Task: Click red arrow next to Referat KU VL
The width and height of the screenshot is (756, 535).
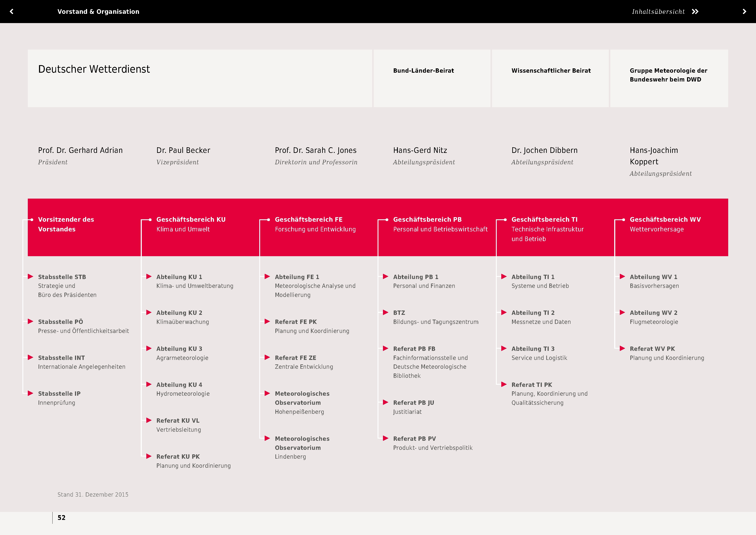Action: click(149, 420)
